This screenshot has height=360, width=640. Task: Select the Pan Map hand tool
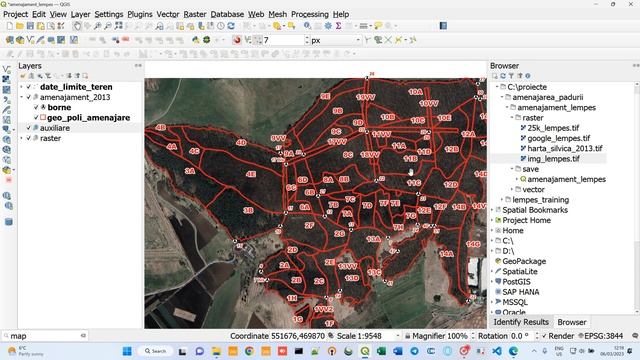[77, 26]
